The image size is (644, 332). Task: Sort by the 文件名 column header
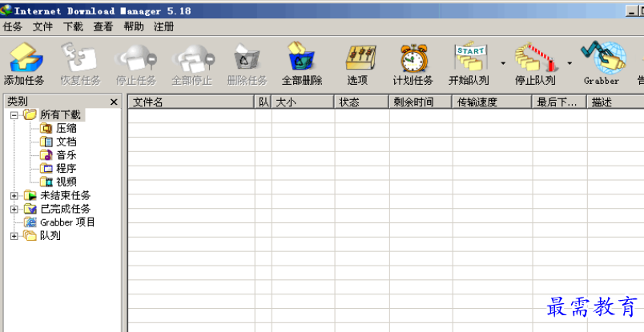[191, 102]
